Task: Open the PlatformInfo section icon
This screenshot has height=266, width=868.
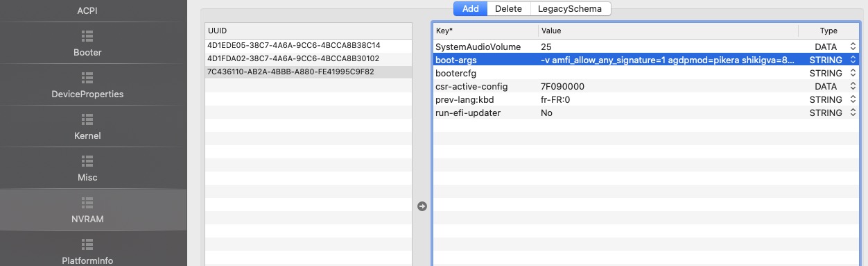Action: click(87, 244)
